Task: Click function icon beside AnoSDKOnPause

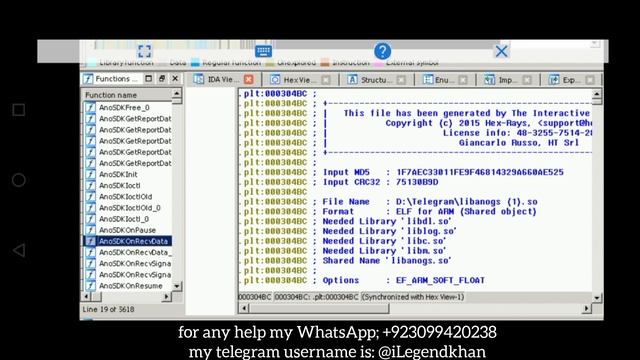Action: pyautogui.click(x=90, y=230)
